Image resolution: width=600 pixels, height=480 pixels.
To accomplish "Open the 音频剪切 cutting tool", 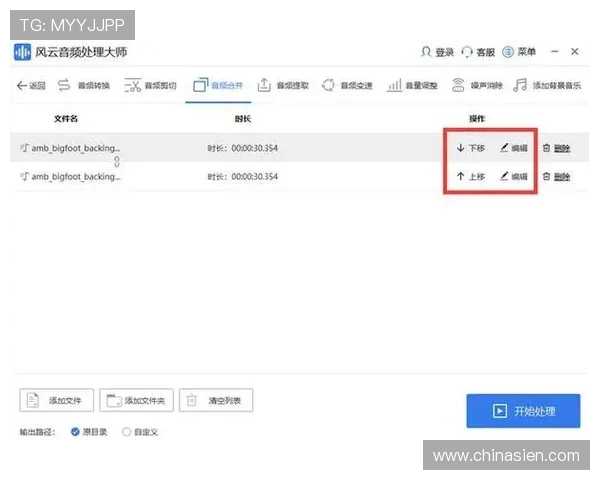I will [150, 85].
